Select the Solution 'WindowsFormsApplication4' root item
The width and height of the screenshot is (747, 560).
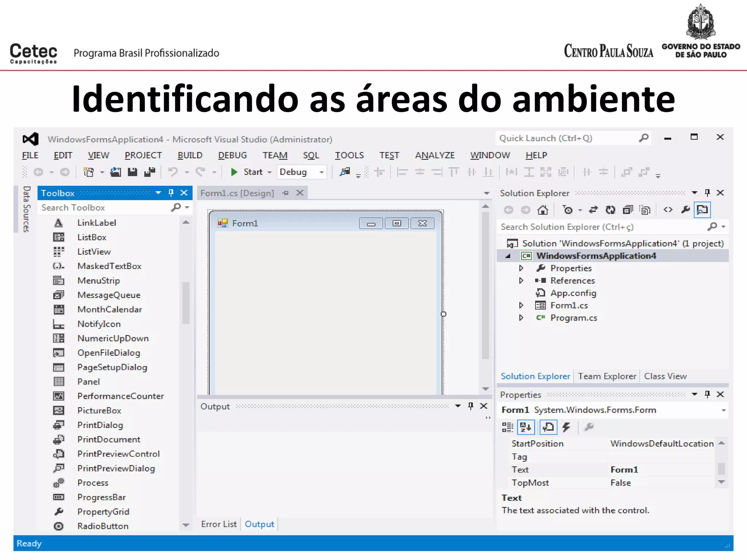point(615,244)
